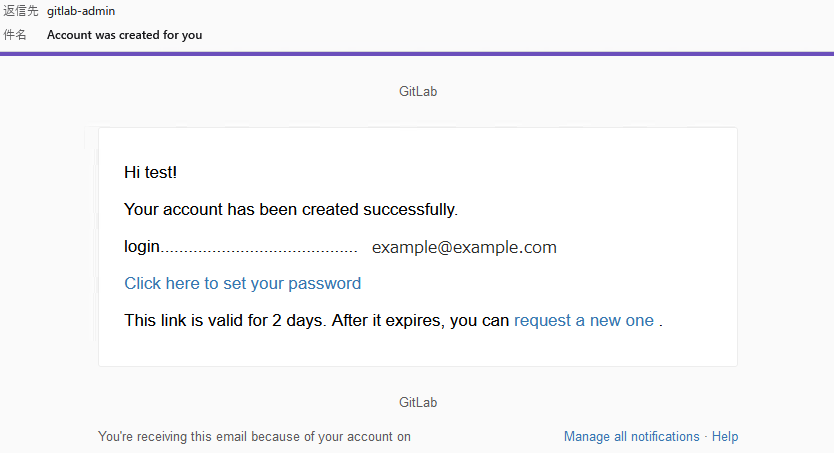
Task: Click the 'Click here to set your password' link
Action: 243,283
